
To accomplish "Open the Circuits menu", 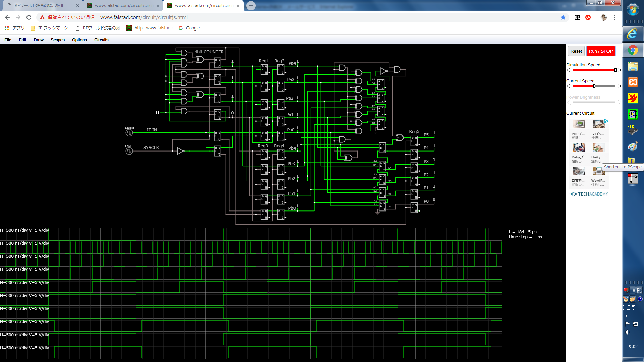I will pos(101,40).
